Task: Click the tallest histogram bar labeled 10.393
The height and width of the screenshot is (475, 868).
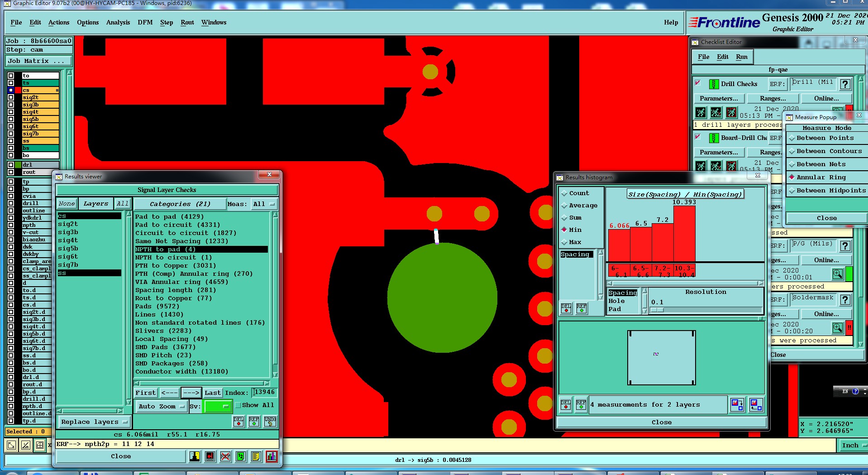Action: click(x=684, y=234)
